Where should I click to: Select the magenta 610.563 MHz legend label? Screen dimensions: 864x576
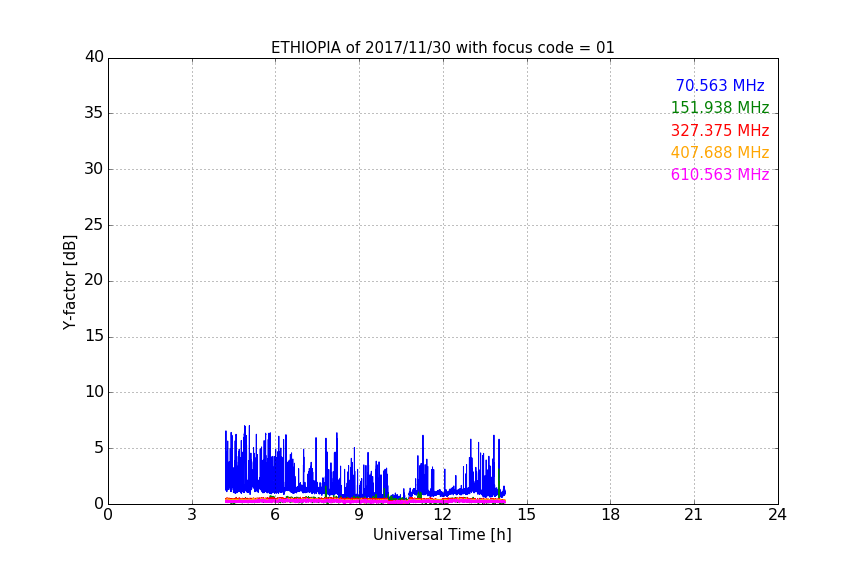click(x=720, y=174)
